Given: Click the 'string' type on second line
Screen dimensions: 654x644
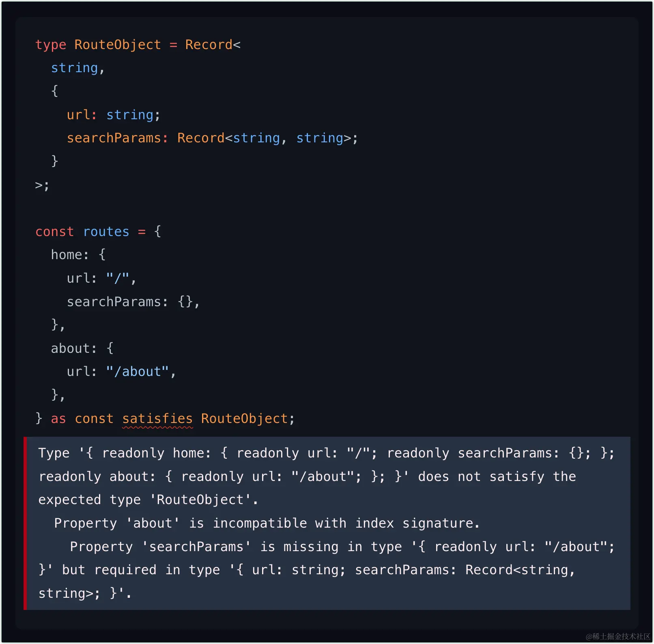Looking at the screenshot, I should point(75,68).
